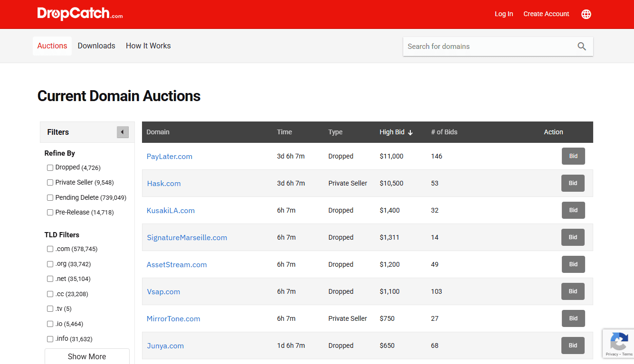Open the language globe icon
Viewport: 634px width, 364px height.
coord(586,14)
